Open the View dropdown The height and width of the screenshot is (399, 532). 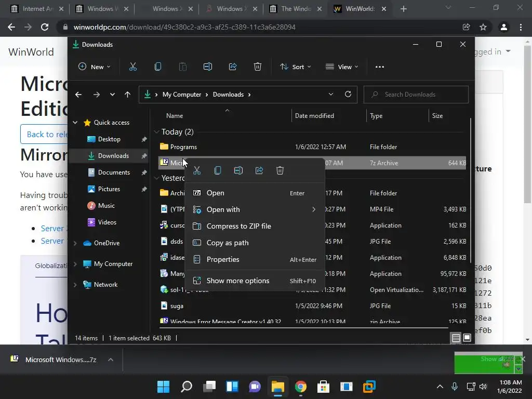point(342,67)
